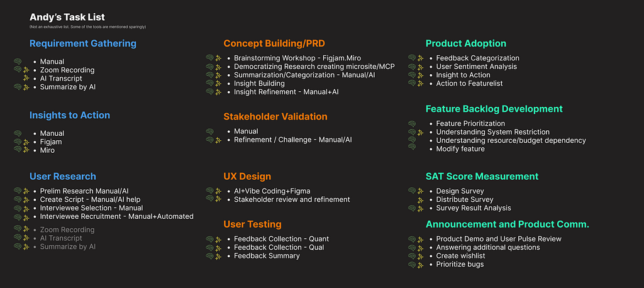Select sparkle icon beside Understanding System Restriction
Image resolution: width=644 pixels, height=288 pixels.
(421, 132)
